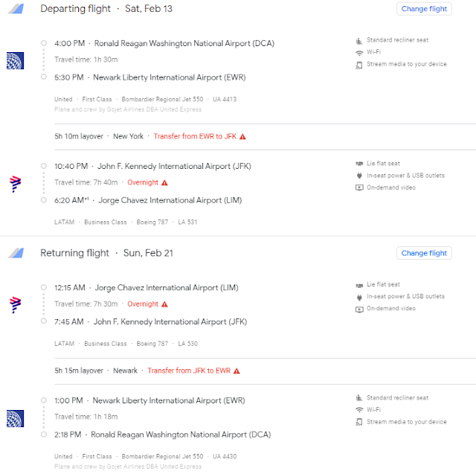Click the Transfer from EWR to JFK text

[x=195, y=136]
